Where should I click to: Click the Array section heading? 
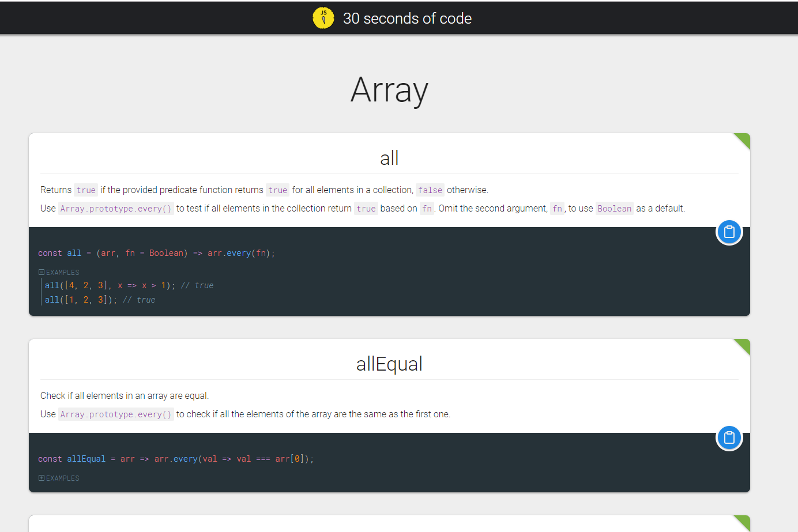click(389, 90)
